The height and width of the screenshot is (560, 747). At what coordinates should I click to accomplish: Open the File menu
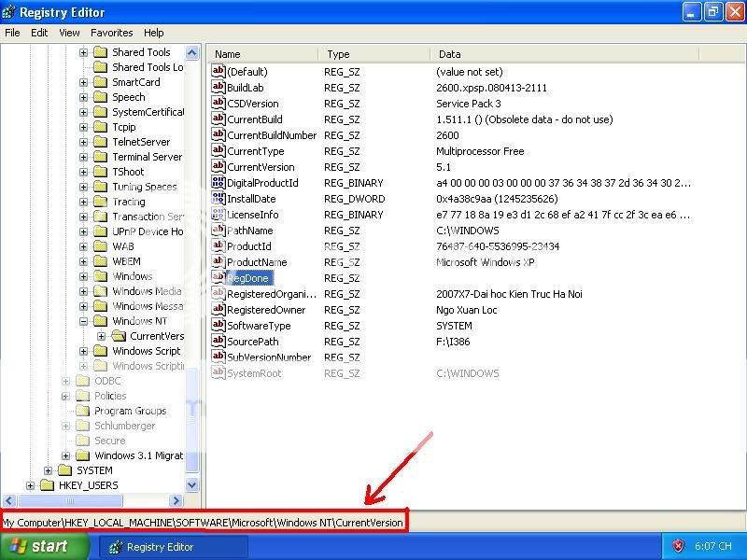(x=12, y=33)
